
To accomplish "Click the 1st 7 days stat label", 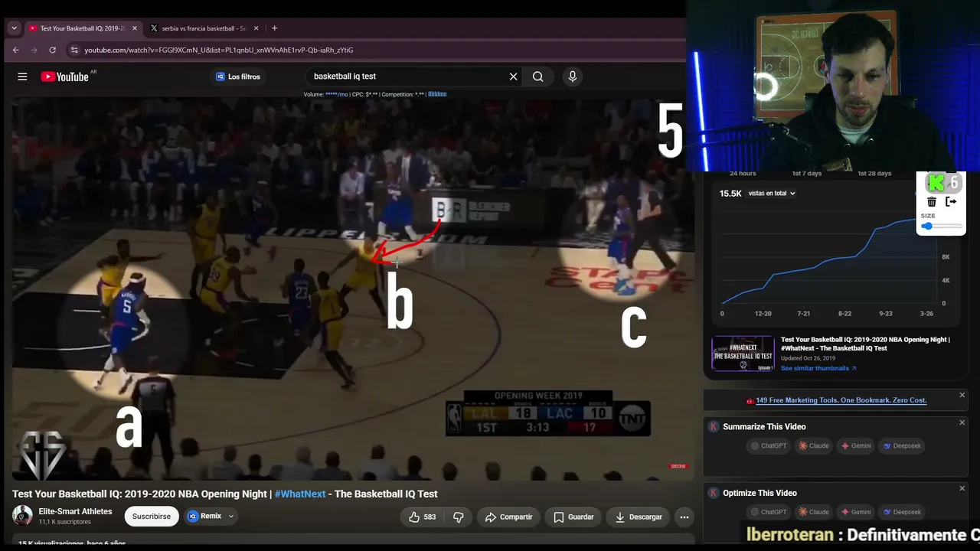I will [x=807, y=174].
